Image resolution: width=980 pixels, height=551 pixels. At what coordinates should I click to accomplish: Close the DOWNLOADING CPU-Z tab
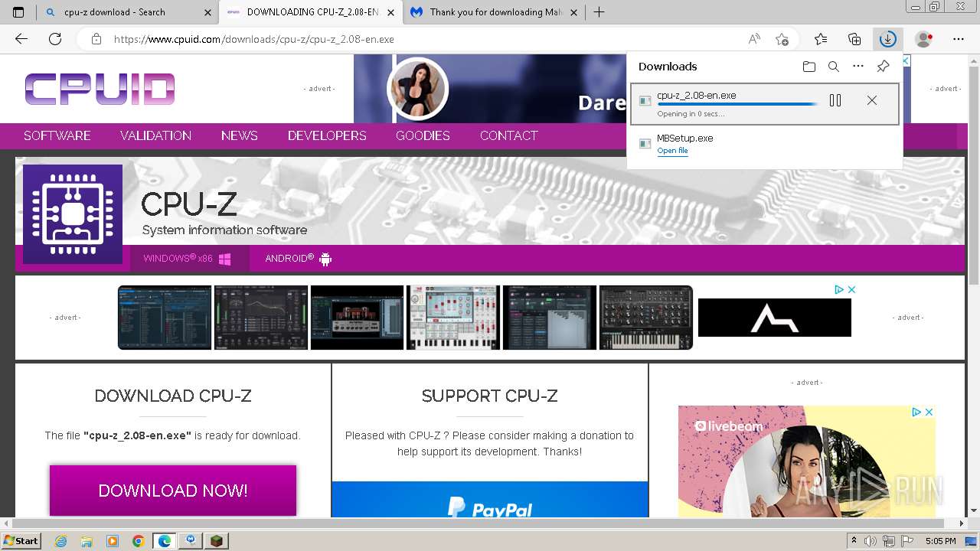point(390,12)
